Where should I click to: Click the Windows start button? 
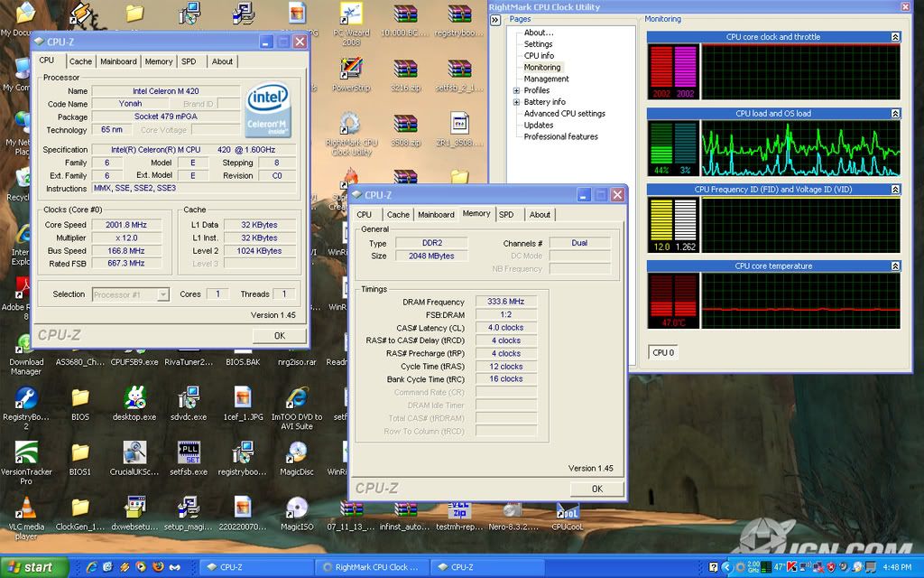coord(35,567)
